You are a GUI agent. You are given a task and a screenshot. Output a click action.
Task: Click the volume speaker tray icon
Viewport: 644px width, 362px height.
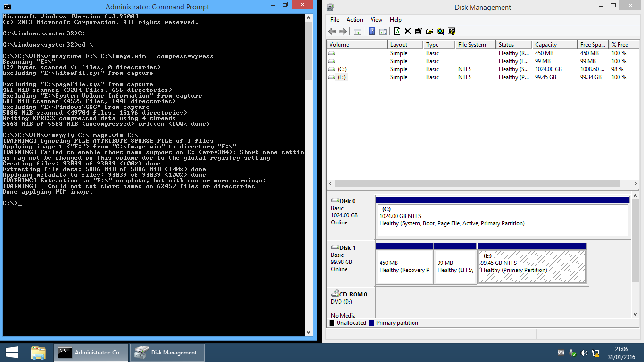coord(584,353)
